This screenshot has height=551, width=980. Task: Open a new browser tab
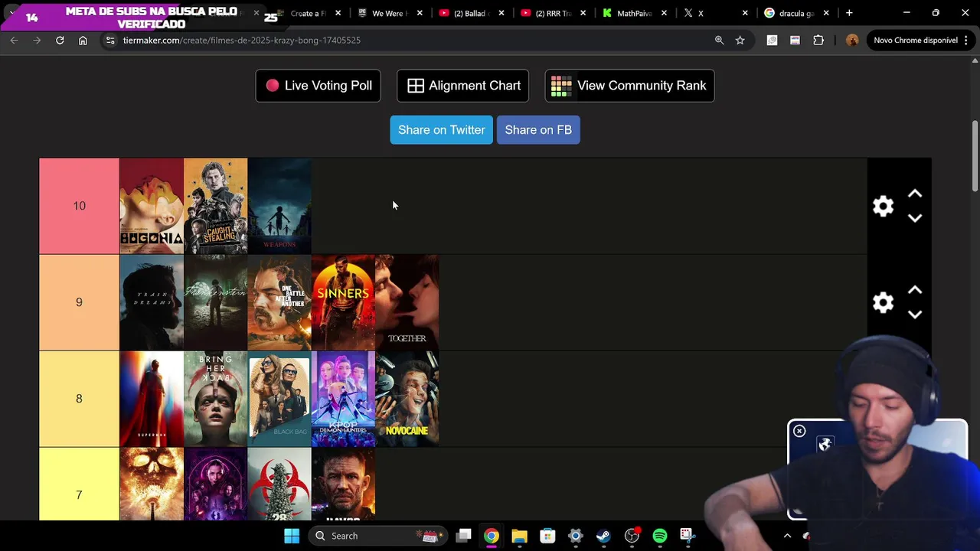coord(849,13)
